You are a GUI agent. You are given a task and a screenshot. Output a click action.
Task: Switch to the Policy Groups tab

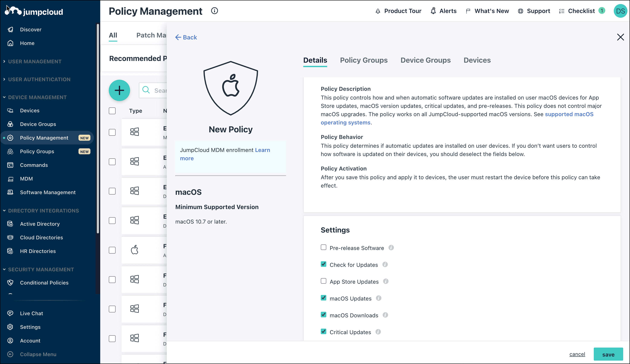click(364, 60)
